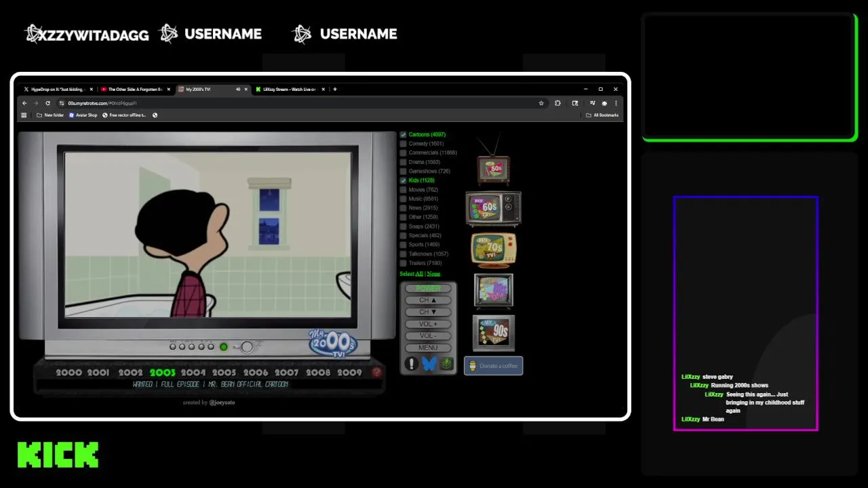The height and width of the screenshot is (488, 868).
Task: Click the red question mark help icon
Action: [377, 372]
